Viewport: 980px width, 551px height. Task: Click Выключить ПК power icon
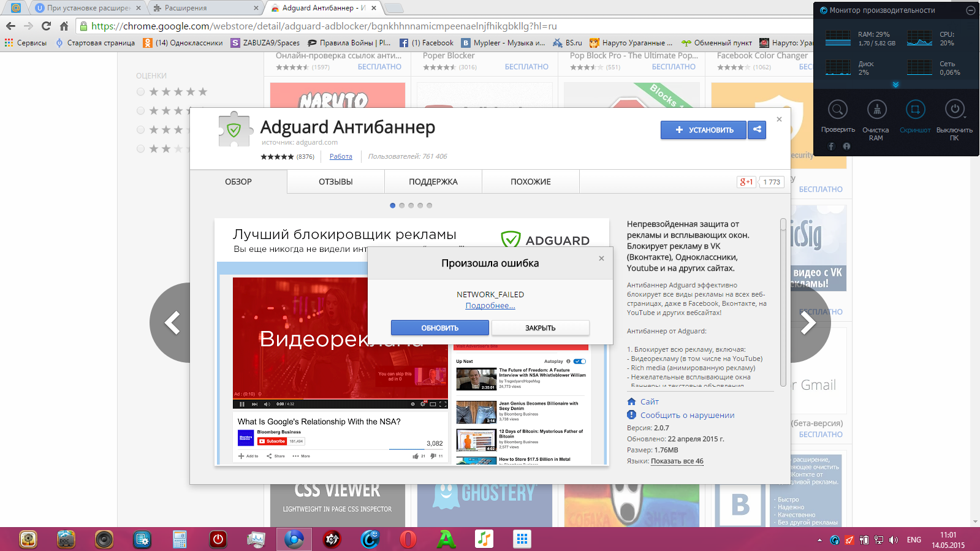[x=954, y=110]
